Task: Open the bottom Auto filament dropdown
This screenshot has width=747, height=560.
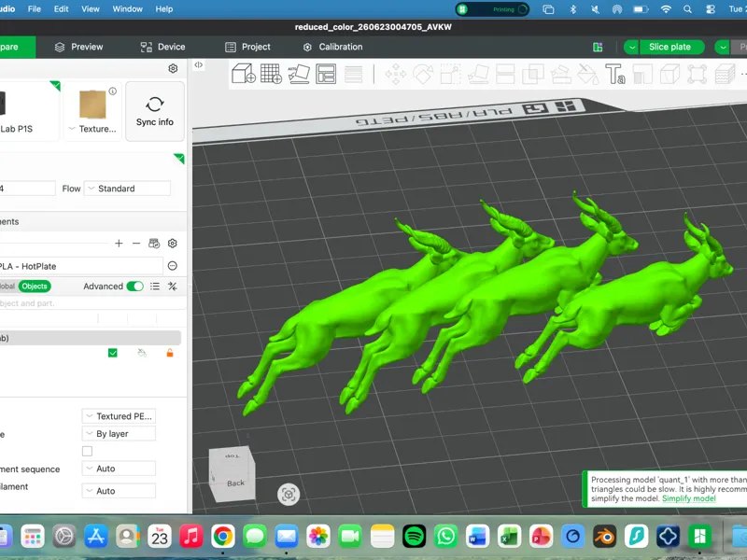Action: 119,491
